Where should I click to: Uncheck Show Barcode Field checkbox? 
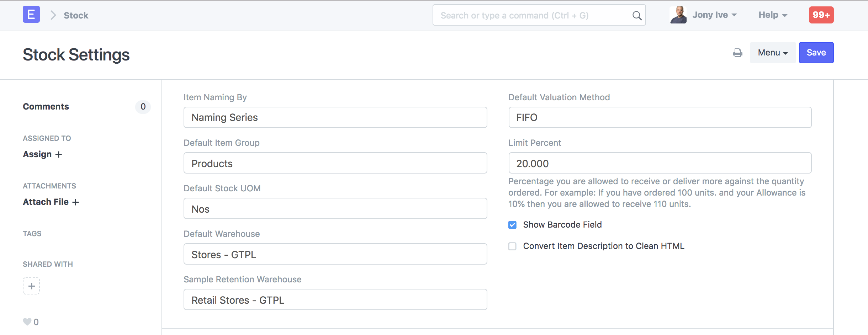[x=512, y=225]
